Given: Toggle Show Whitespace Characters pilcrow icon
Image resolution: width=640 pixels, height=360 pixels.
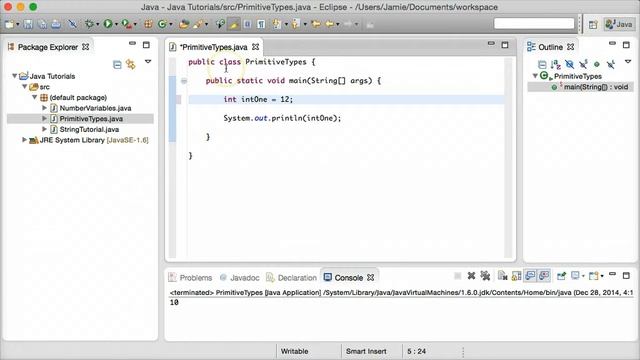Looking at the screenshot, I should (x=261, y=24).
